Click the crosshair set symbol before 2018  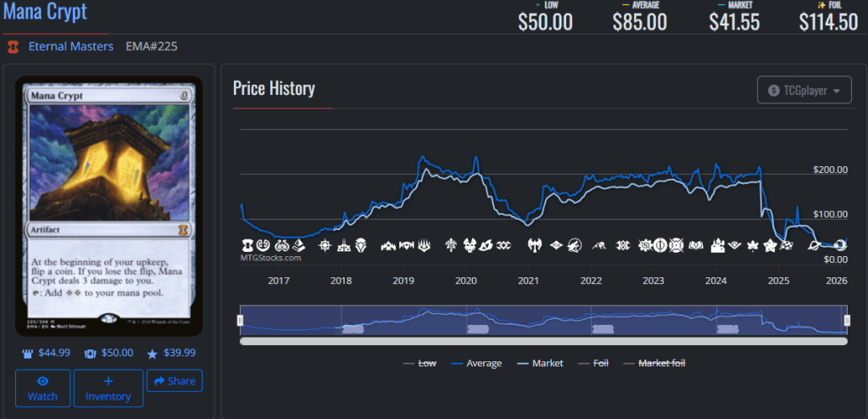[x=324, y=246]
